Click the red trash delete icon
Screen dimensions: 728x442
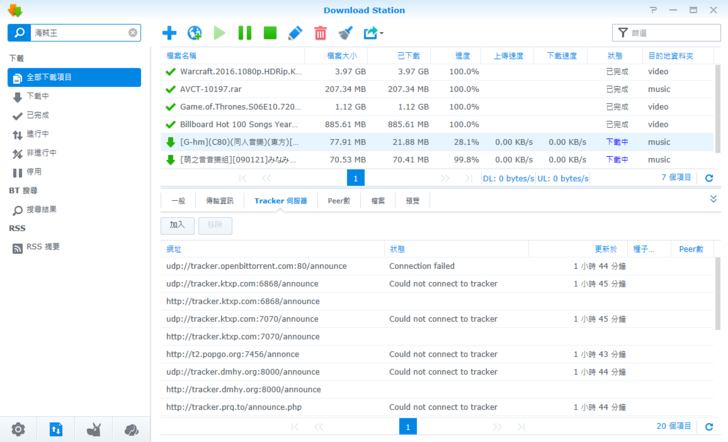coord(320,33)
